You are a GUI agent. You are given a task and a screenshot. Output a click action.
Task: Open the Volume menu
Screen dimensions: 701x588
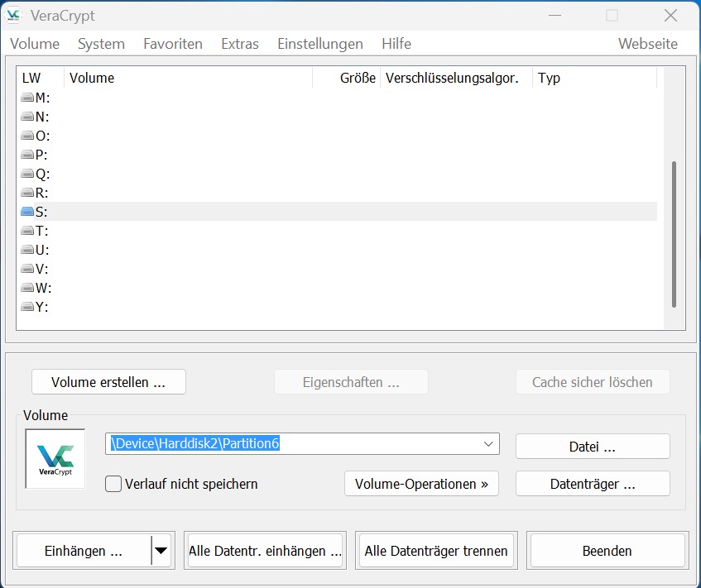35,44
